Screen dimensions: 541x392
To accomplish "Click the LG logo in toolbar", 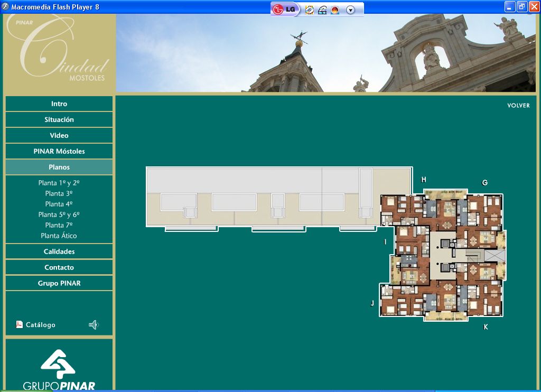I will point(285,10).
